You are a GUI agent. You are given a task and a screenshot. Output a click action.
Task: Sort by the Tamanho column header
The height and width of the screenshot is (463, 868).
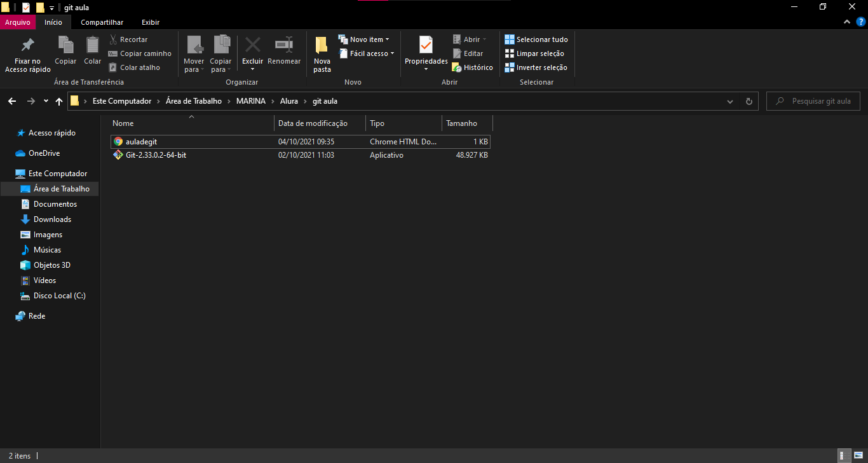(467, 123)
